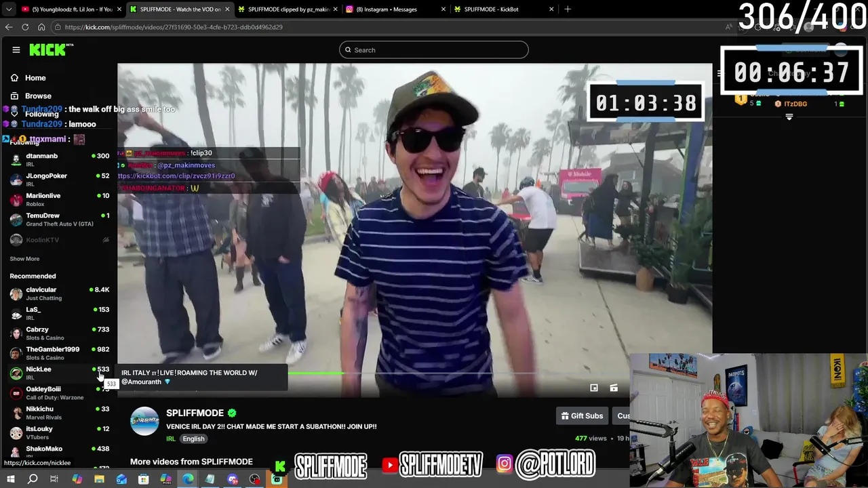
Task: Open TemuDrew Grand Theft Auto channel row
Action: 60,220
